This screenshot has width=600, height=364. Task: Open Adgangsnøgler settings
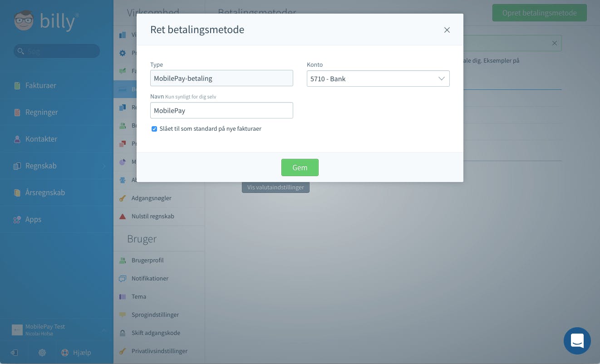[x=152, y=198]
